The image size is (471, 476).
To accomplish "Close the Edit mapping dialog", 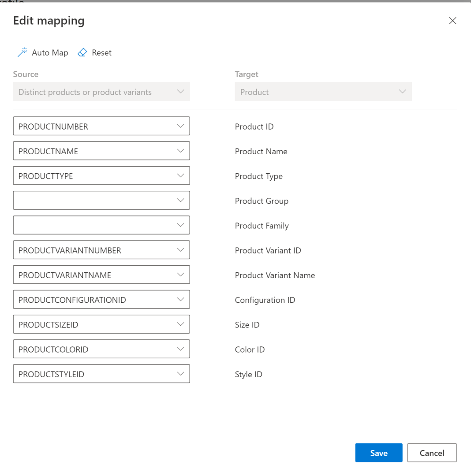I will (452, 21).
